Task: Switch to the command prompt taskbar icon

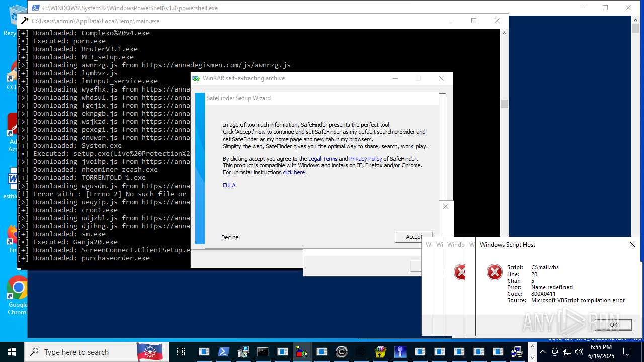Action: pyautogui.click(x=263, y=352)
